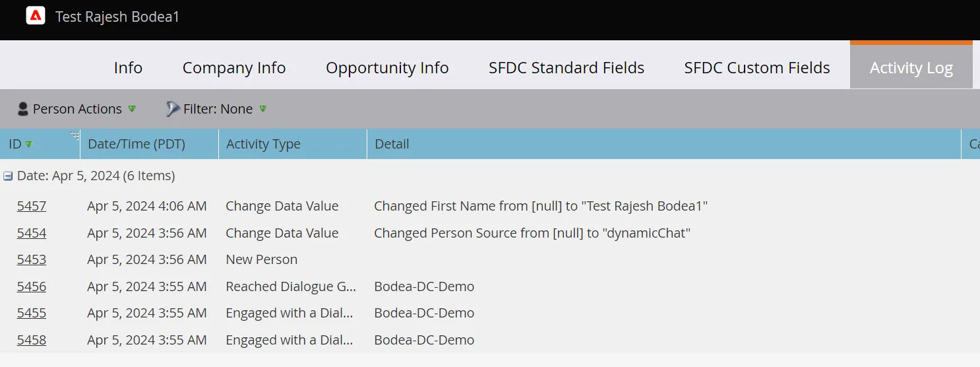Switch to the Info tab

128,68
